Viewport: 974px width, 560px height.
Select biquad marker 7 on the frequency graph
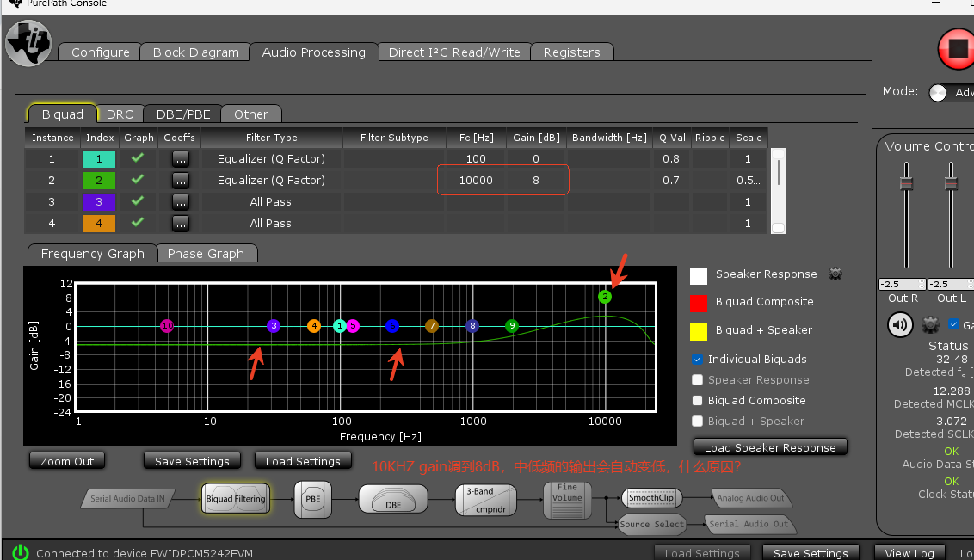432,326
